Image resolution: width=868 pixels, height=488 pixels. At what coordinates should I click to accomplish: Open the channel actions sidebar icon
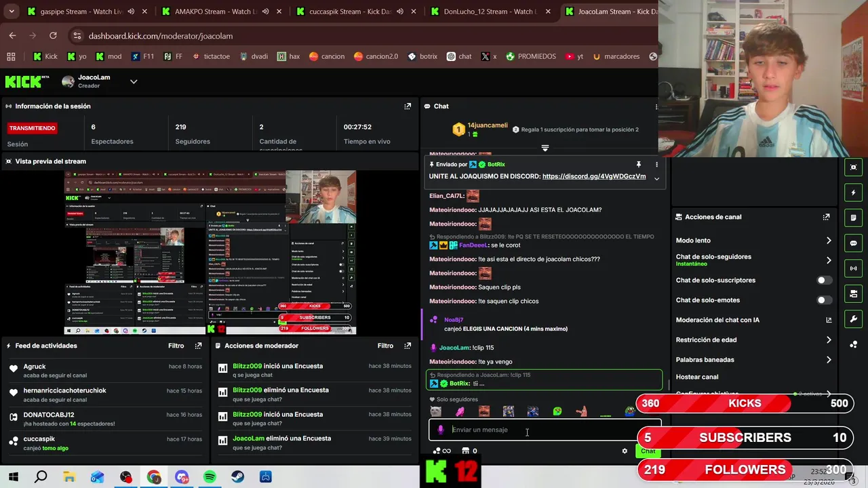(x=853, y=293)
